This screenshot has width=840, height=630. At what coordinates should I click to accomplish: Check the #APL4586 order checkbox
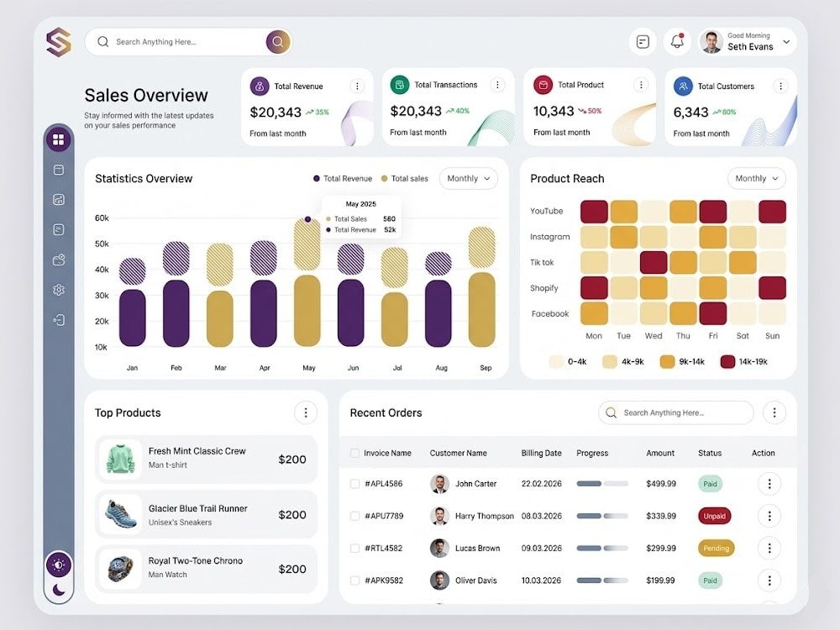tap(354, 484)
